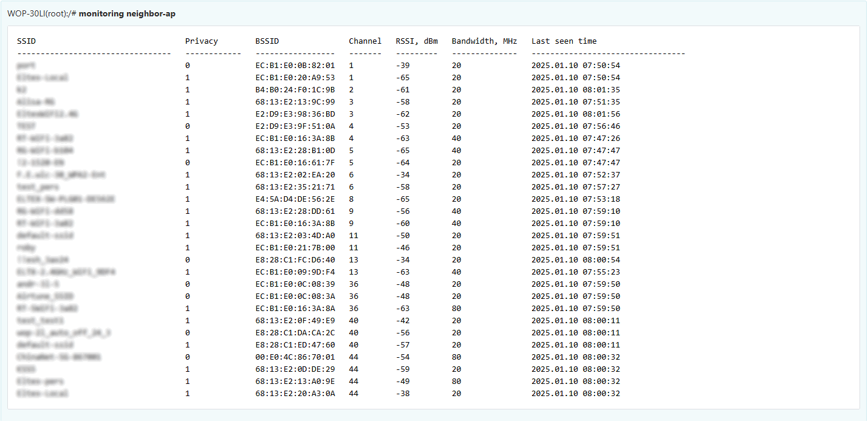Click timestamp 2025.01.10 08:00:54
Viewport: 868px width, 421px height.
(576, 260)
